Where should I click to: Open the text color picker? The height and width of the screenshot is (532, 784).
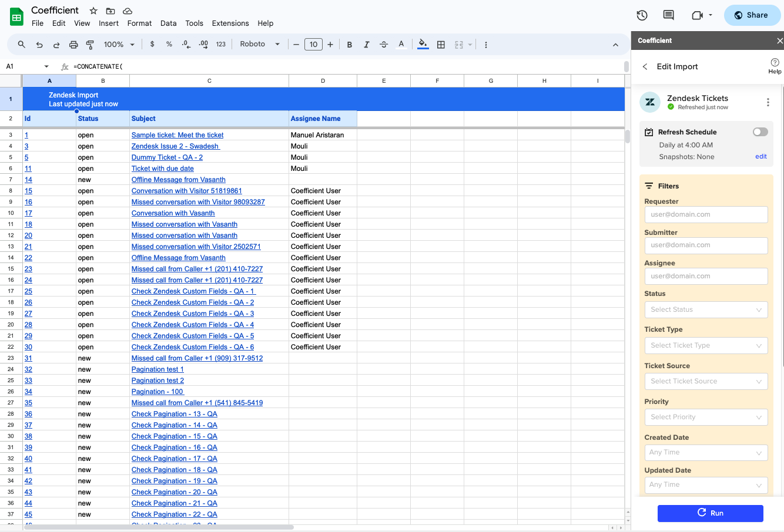401,45
